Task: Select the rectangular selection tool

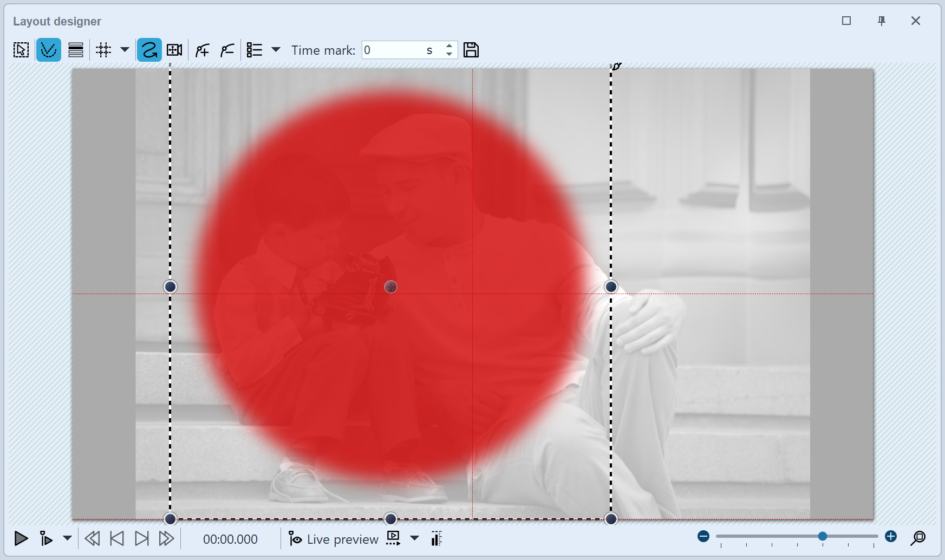Action: 21,49
